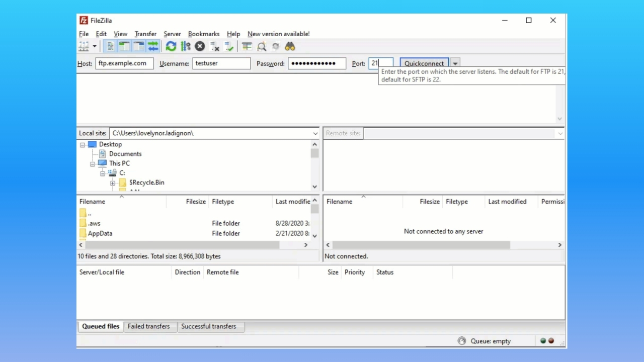Collapse the This PC tree node
Screen dimensions: 644x362
(93, 163)
